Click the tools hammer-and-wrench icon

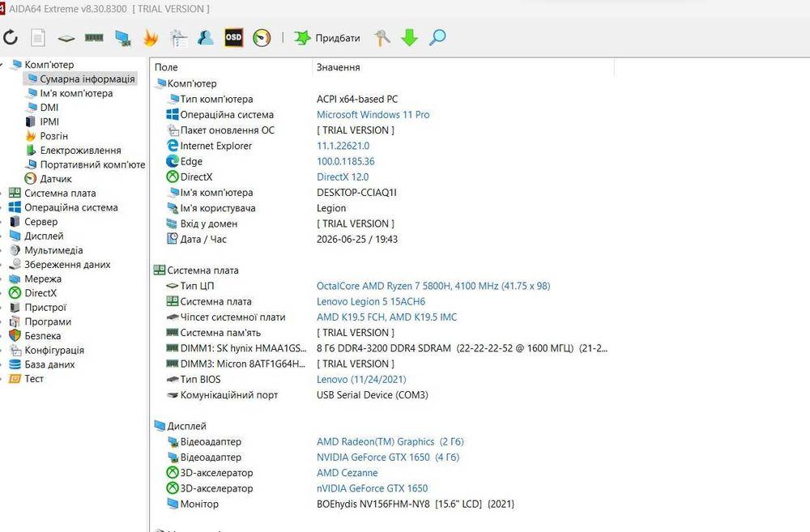382,38
